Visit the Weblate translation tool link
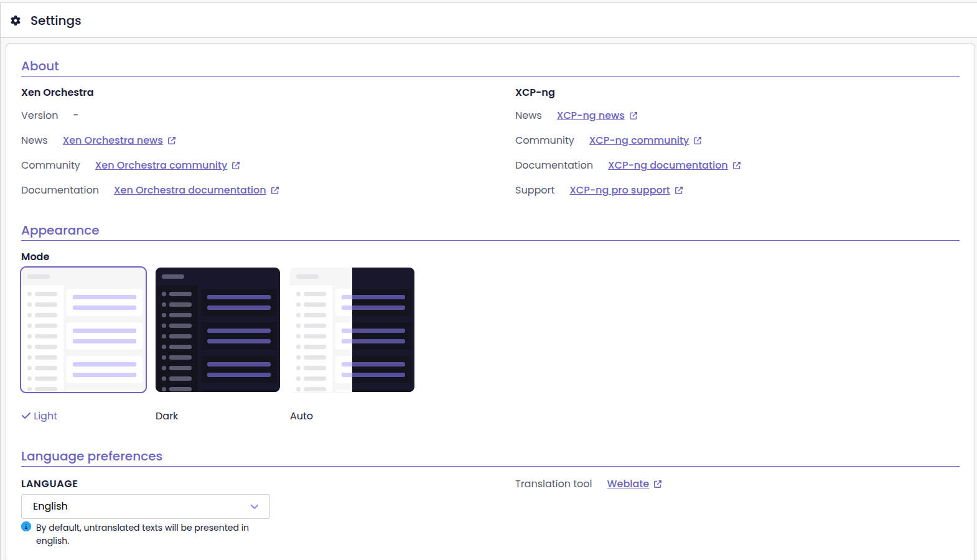The height and width of the screenshot is (560, 977). pyautogui.click(x=628, y=484)
